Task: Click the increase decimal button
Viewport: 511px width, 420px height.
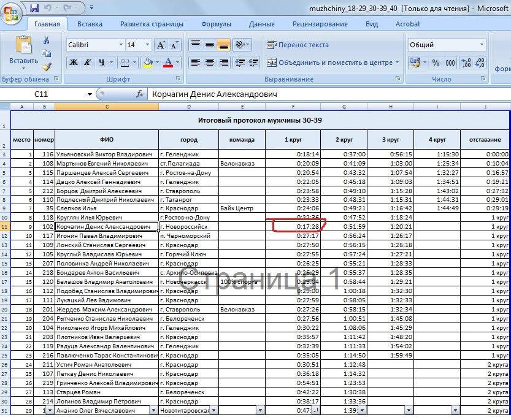Action: 466,63
